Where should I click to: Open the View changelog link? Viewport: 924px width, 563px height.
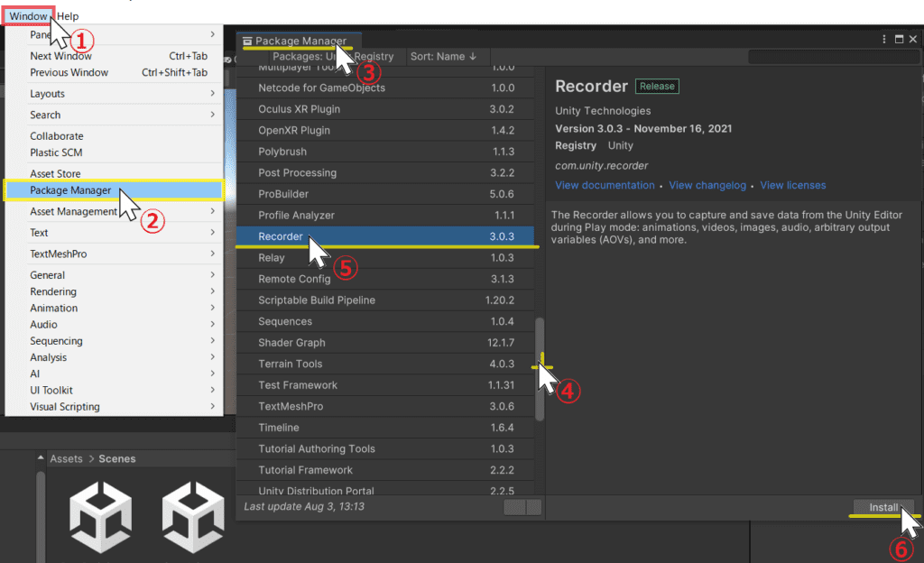[x=707, y=185]
